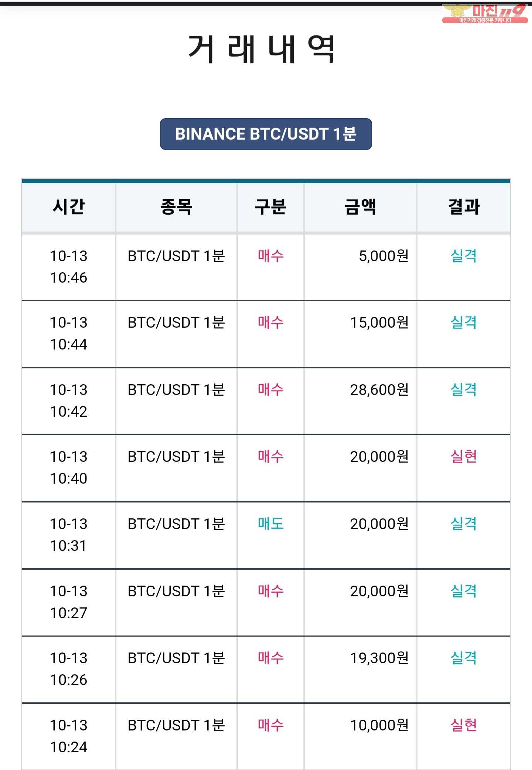This screenshot has height=770, width=532.
Task: Click the 금액 column header
Action: coord(360,207)
